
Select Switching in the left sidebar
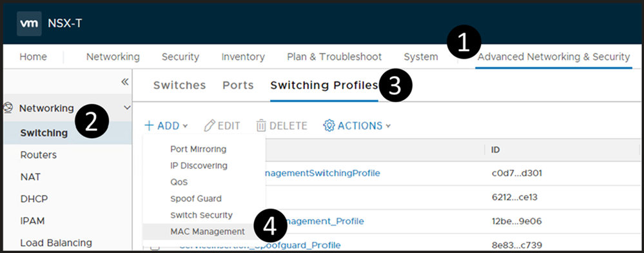click(44, 133)
